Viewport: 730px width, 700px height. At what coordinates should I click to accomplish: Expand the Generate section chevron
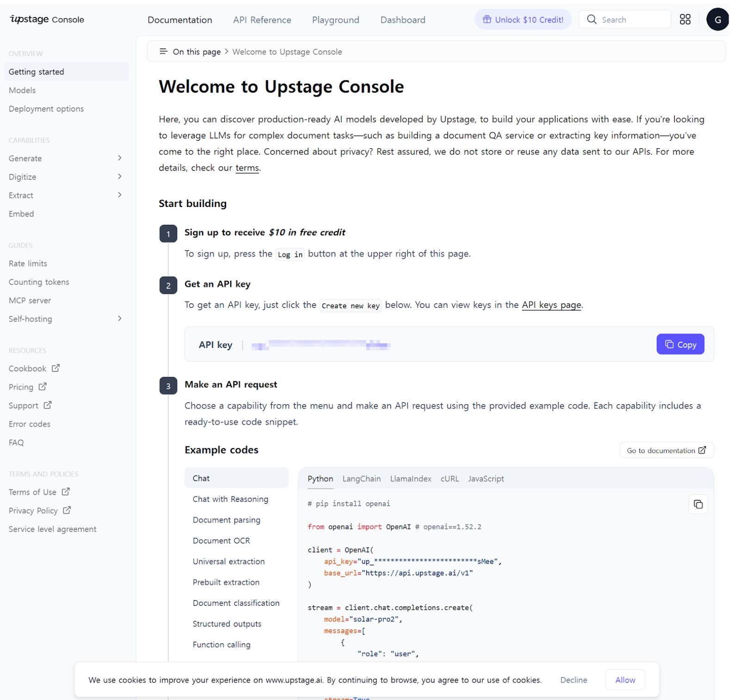tap(119, 158)
